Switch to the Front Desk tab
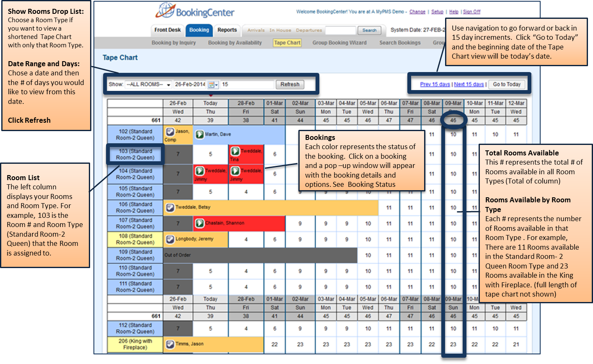 pos(167,30)
